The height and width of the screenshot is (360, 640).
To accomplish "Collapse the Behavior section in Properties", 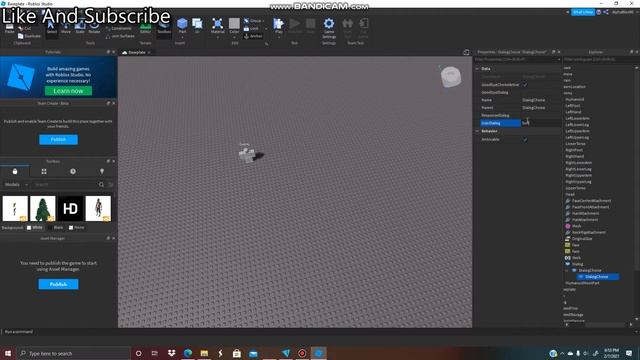I will click(478, 131).
